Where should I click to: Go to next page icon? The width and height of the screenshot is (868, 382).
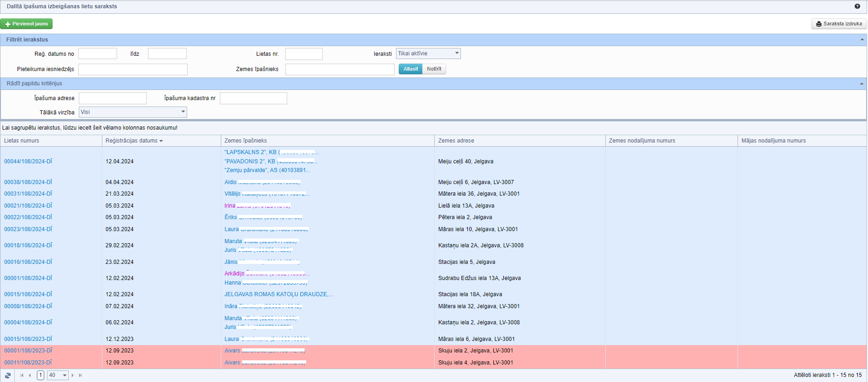[73, 376]
